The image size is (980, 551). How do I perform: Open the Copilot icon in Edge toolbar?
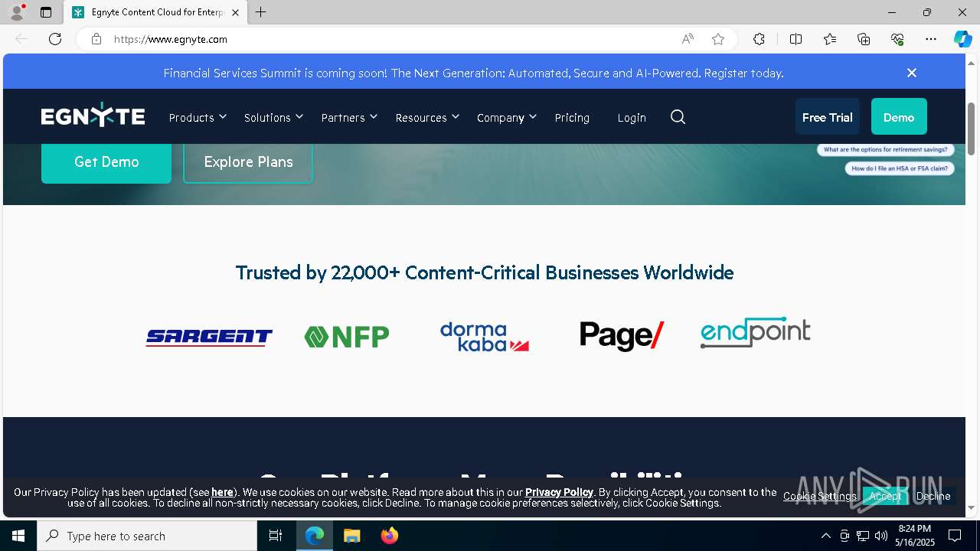(x=962, y=39)
